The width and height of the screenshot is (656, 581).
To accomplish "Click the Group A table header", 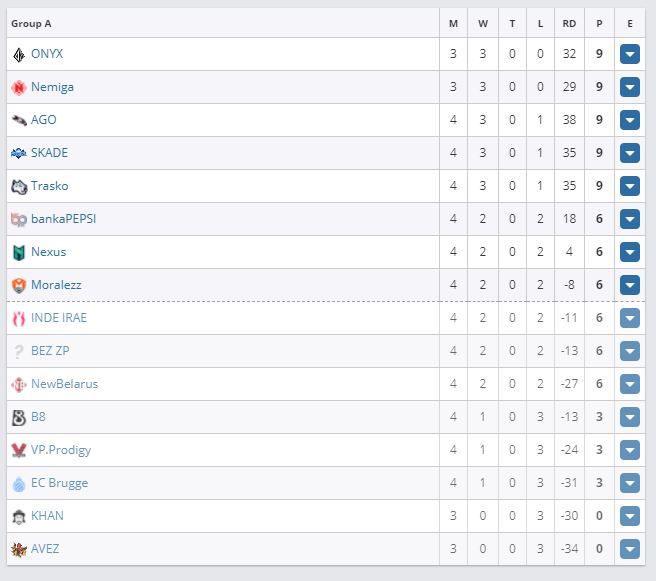I will [32, 22].
